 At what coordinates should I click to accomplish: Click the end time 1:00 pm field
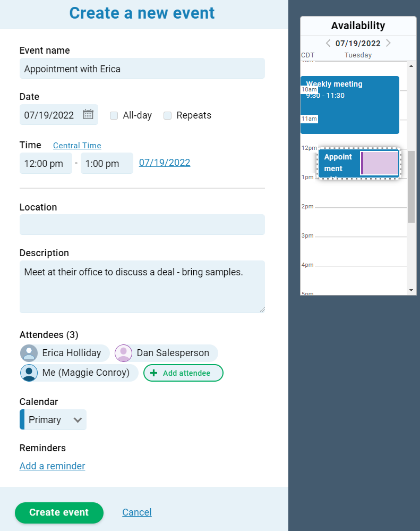(107, 163)
